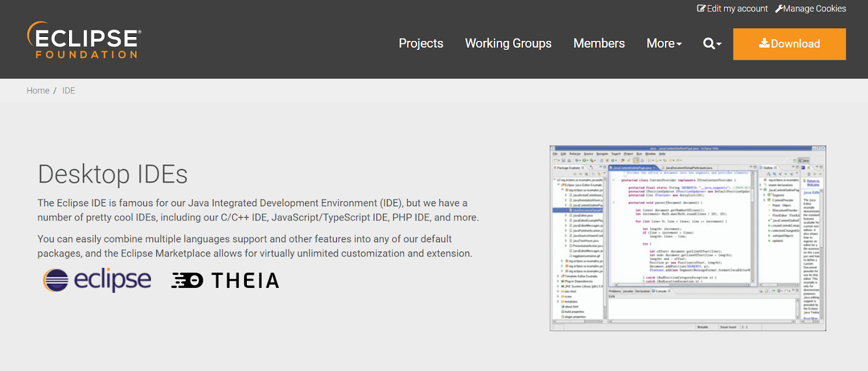
Task: Click the Desktop IDEs heading
Action: (x=112, y=174)
